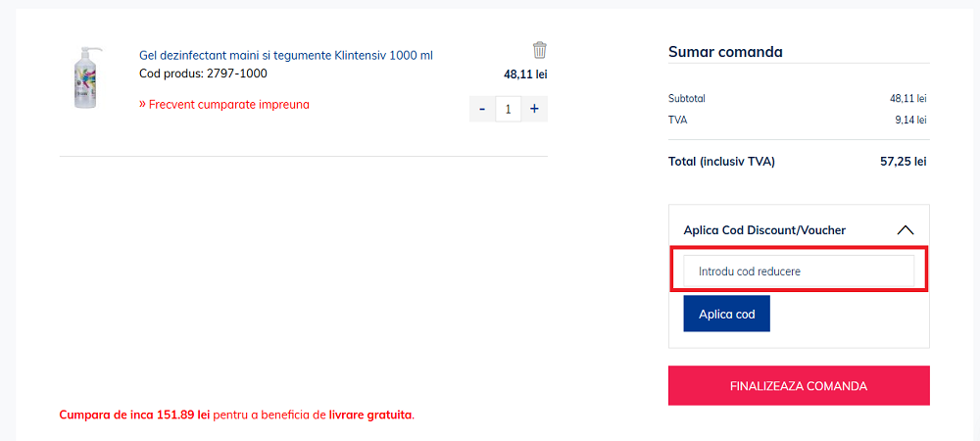Screen dimensions: 980x441
Task: Decrease quantity with the minus button
Action: pyautogui.click(x=482, y=108)
